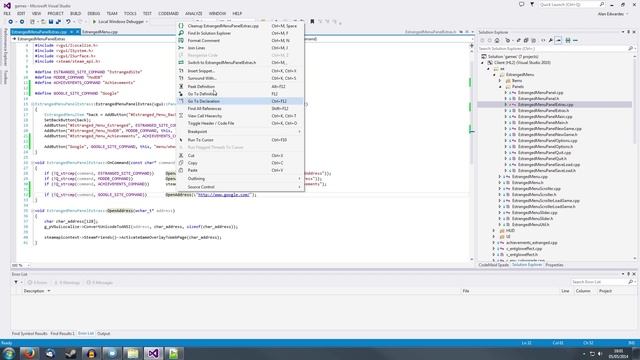Open the DEBUG menu
Screen dimensions: 640x360
(93, 13)
